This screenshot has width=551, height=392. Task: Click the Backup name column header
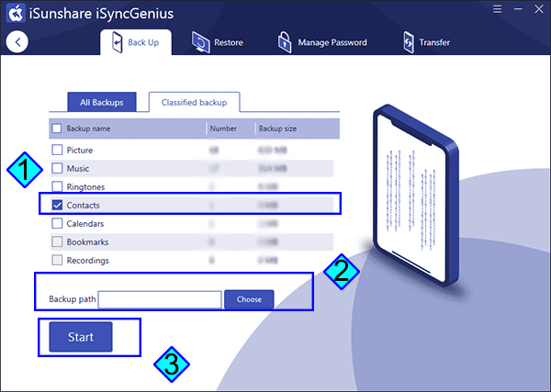88,129
